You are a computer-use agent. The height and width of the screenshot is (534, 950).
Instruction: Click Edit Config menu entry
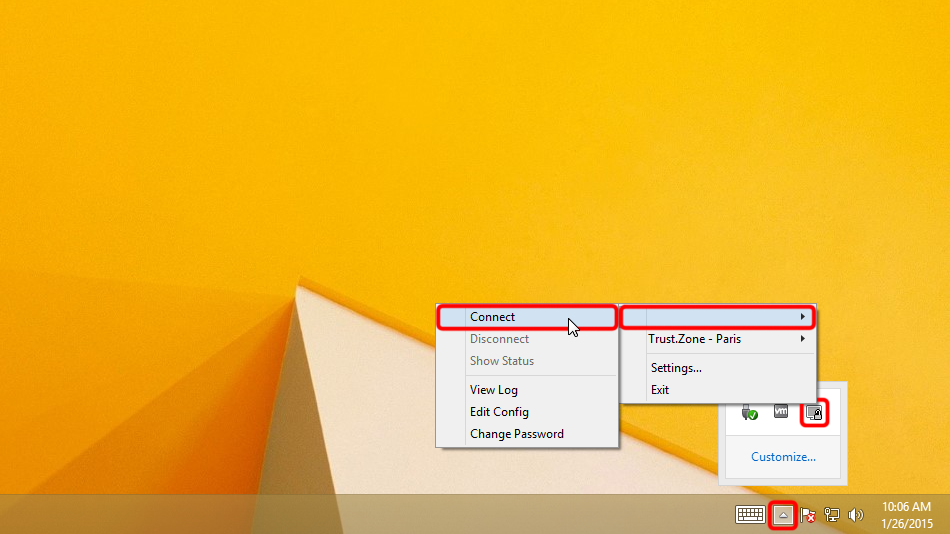click(x=499, y=412)
